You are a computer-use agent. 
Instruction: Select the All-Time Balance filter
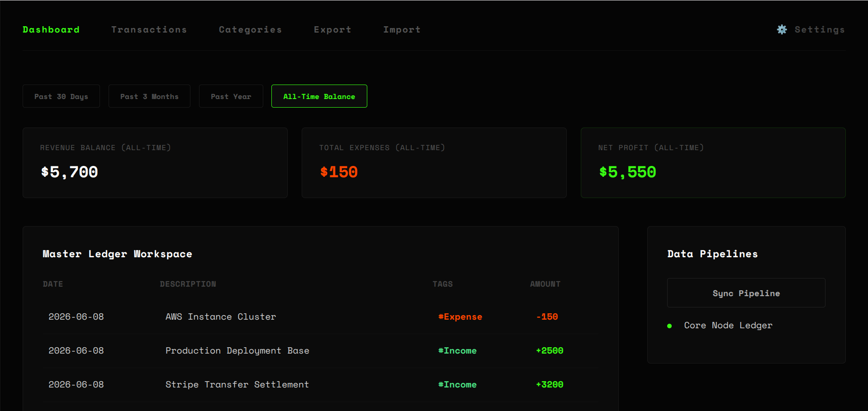(x=319, y=96)
